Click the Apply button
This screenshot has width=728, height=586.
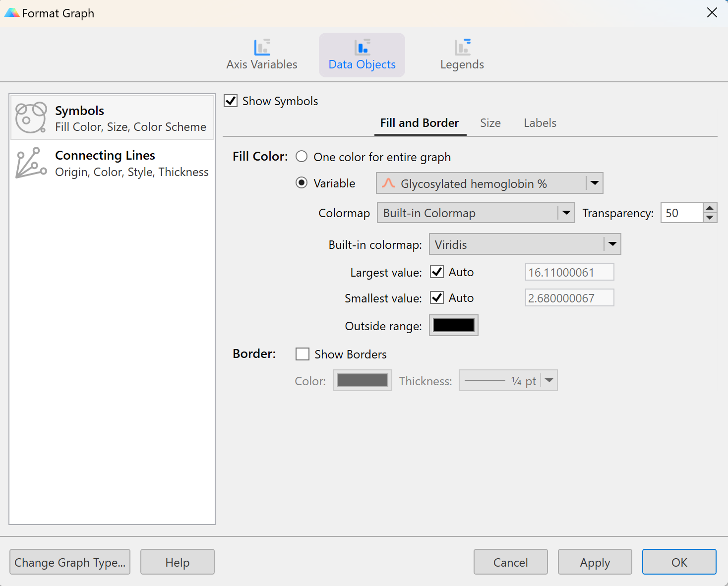point(595,562)
